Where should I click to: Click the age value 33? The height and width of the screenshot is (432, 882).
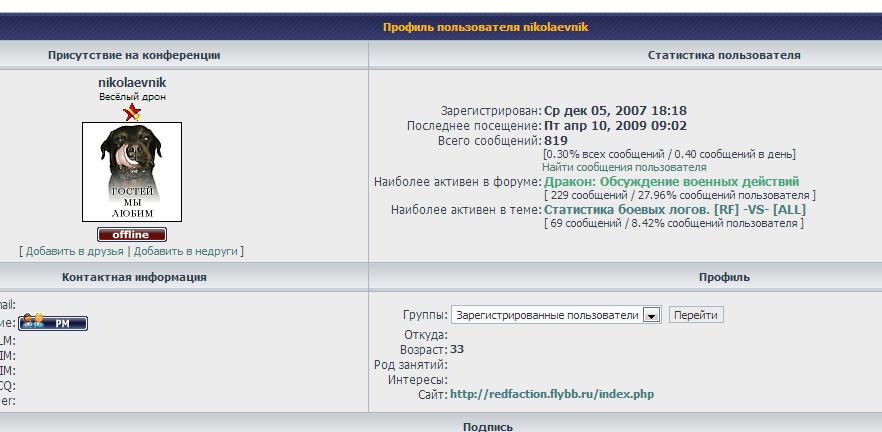457,349
